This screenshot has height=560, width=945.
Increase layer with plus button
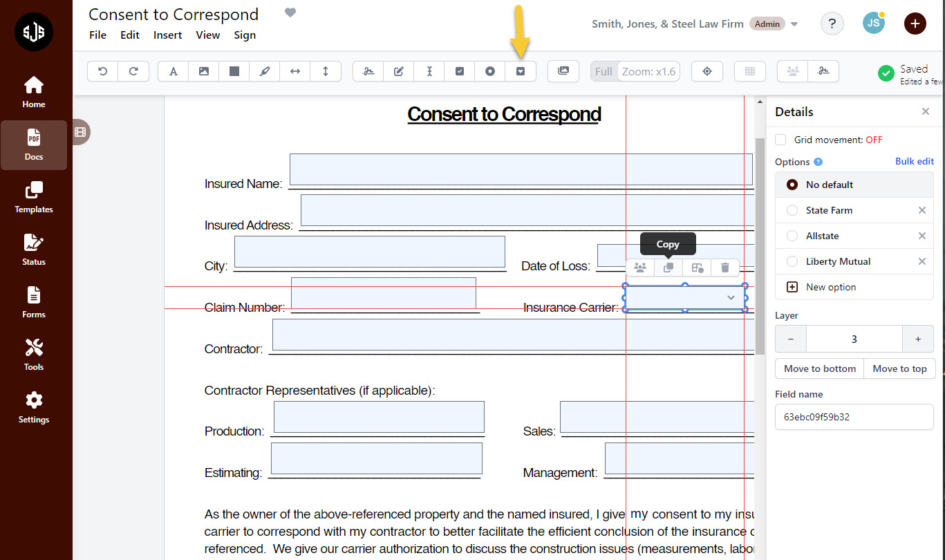[918, 339]
